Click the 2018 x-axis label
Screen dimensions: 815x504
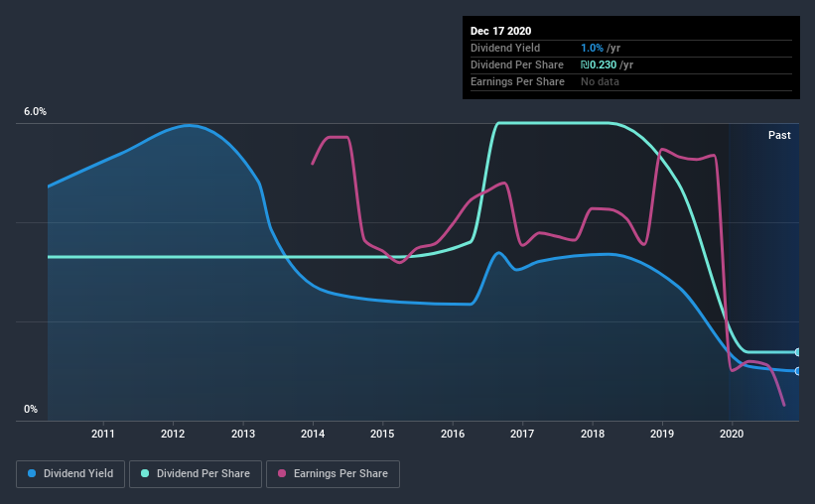(x=593, y=434)
